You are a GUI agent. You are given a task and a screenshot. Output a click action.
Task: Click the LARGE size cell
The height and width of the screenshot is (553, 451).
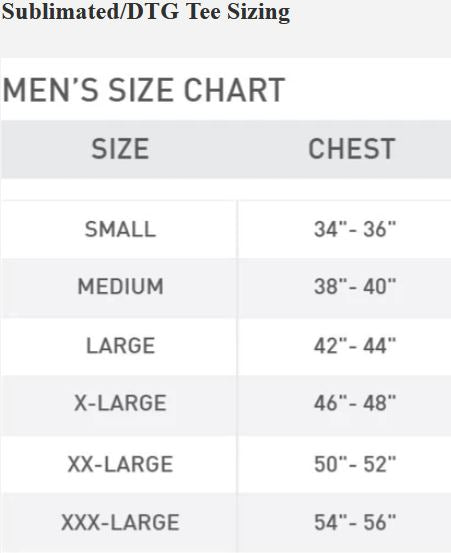pos(120,345)
